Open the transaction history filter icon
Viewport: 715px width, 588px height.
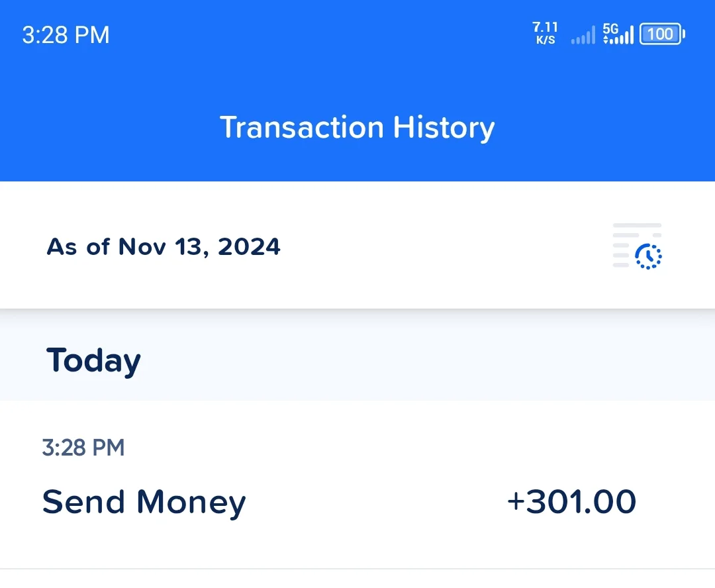click(637, 246)
